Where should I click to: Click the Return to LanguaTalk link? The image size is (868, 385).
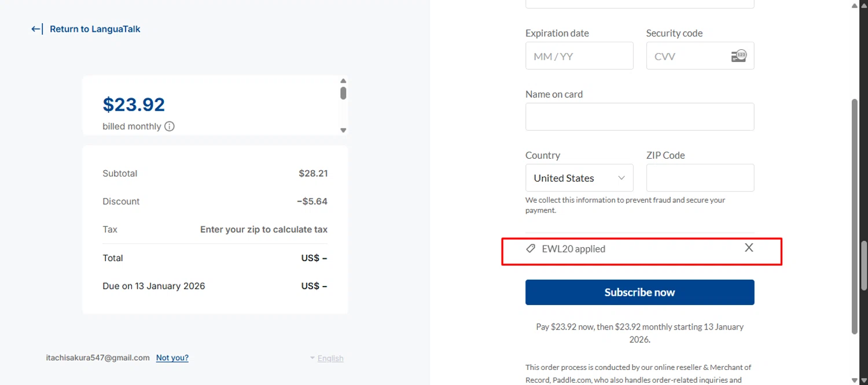coord(95,29)
